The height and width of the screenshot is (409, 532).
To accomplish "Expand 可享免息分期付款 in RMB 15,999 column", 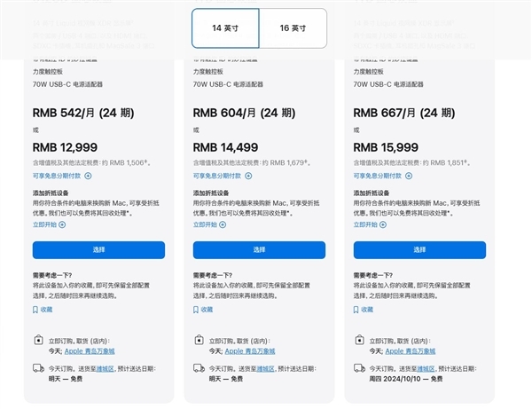I will [410, 176].
